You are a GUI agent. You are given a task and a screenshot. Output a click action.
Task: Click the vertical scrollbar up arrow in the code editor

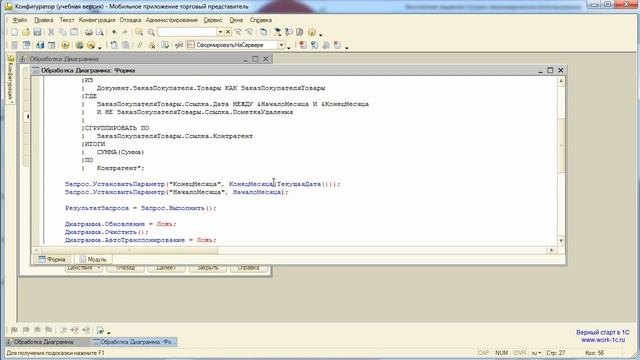(x=561, y=81)
